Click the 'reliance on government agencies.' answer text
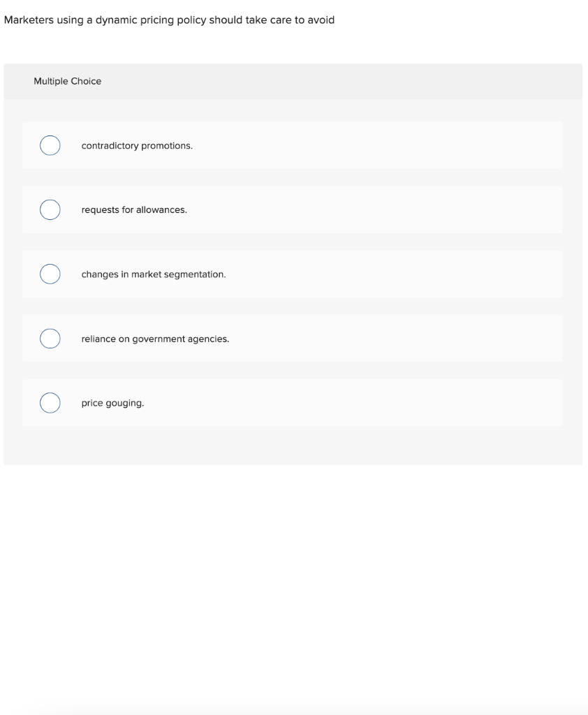Image resolution: width=588 pixels, height=715 pixels. coord(155,339)
